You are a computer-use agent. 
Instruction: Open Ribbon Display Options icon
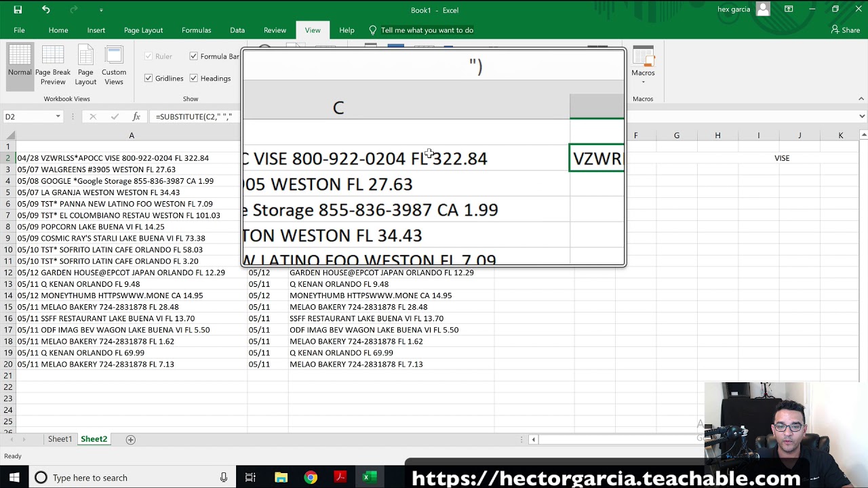point(789,9)
